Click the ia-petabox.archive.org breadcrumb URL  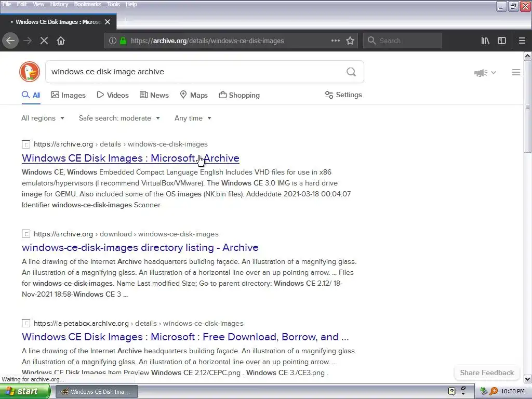[138, 323]
